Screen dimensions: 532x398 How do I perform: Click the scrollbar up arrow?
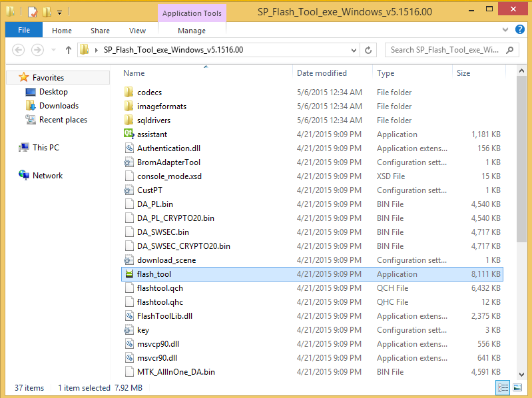coord(521,71)
